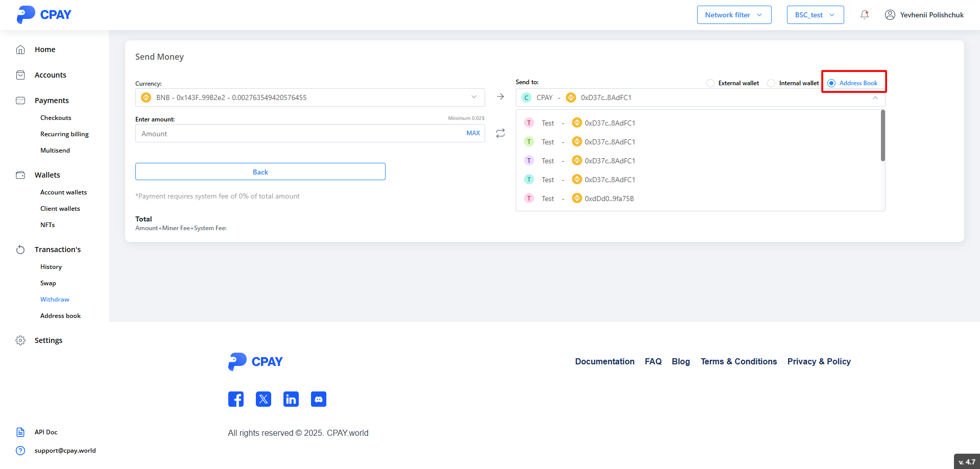The width and height of the screenshot is (980, 469).
Task: Open Multisend page
Action: point(55,151)
